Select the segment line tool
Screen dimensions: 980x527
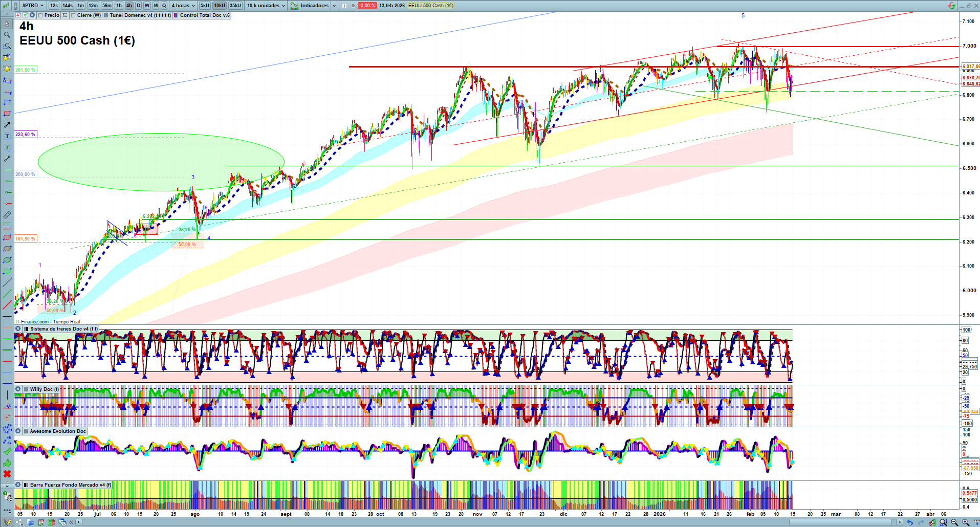tap(7, 159)
